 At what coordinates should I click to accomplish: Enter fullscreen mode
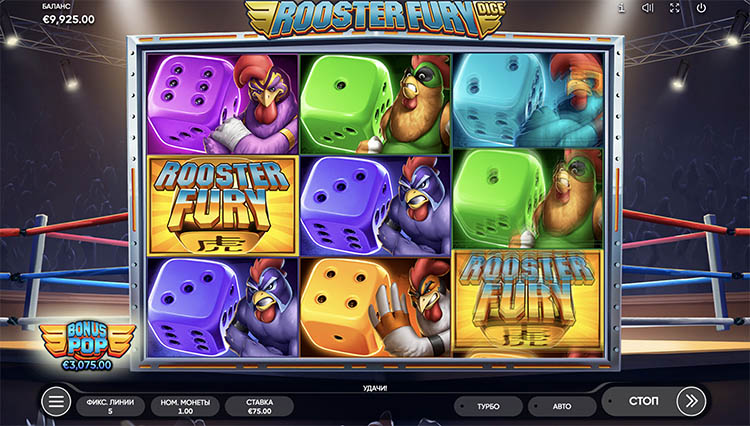click(674, 8)
